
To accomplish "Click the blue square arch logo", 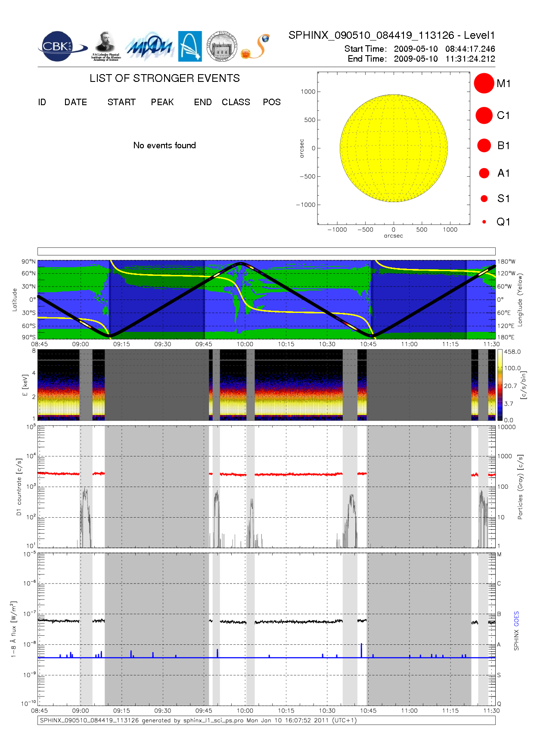I will click(x=190, y=46).
